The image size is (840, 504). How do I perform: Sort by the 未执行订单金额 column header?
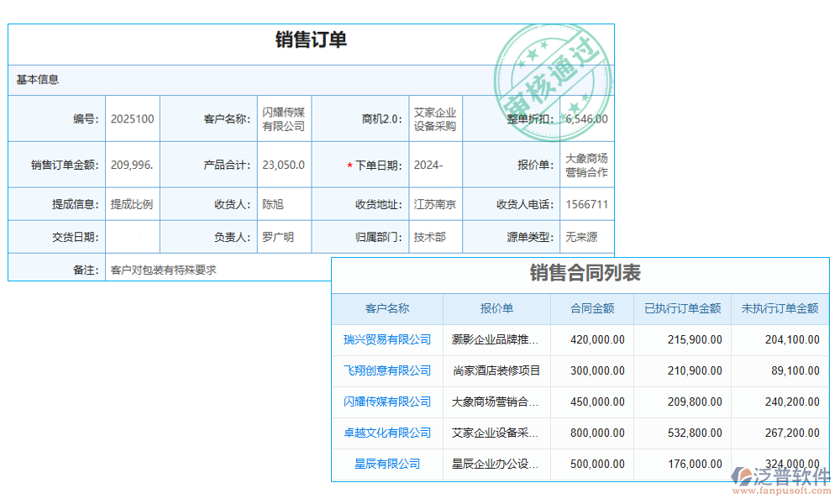[x=781, y=308]
